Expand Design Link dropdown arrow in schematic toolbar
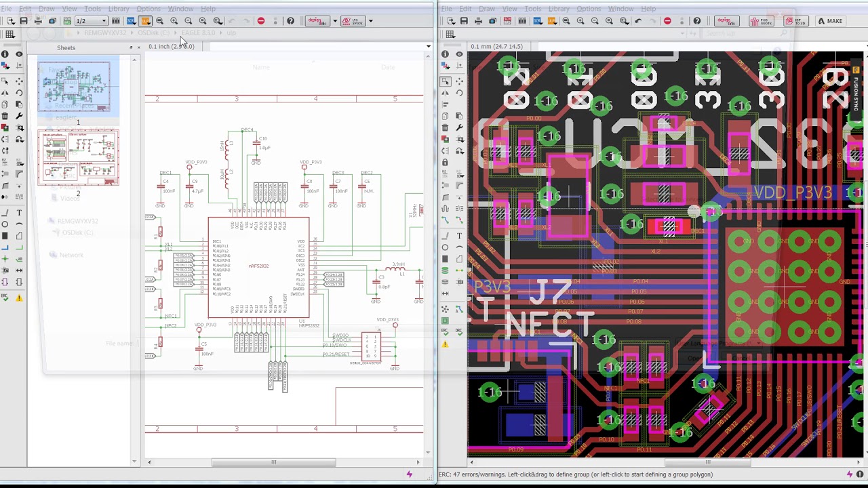Viewport: 868px width, 488px height. [x=334, y=21]
